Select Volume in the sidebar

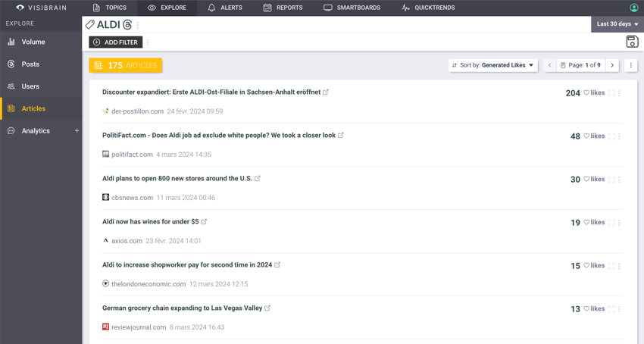[41, 42]
